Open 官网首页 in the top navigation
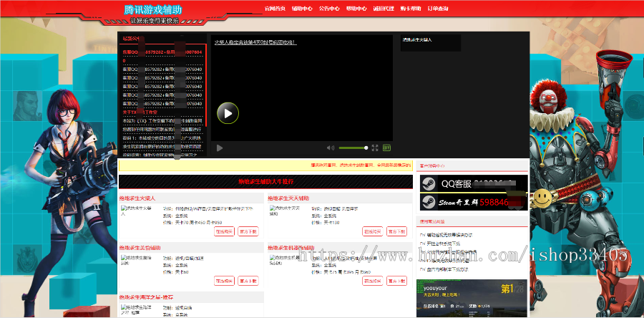 (275, 8)
